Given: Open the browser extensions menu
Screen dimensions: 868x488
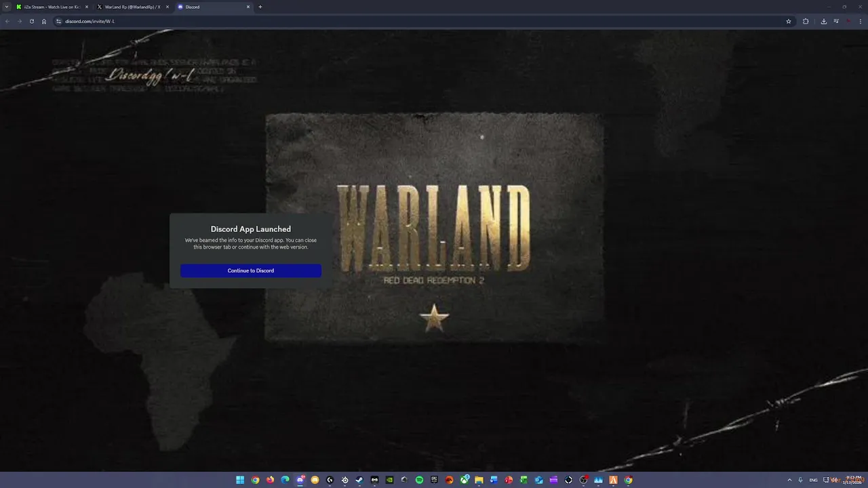Looking at the screenshot, I should pos(806,21).
